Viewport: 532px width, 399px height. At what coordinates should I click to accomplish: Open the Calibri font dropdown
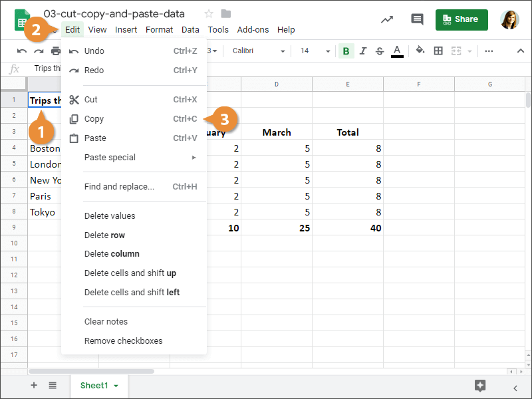[x=258, y=51]
